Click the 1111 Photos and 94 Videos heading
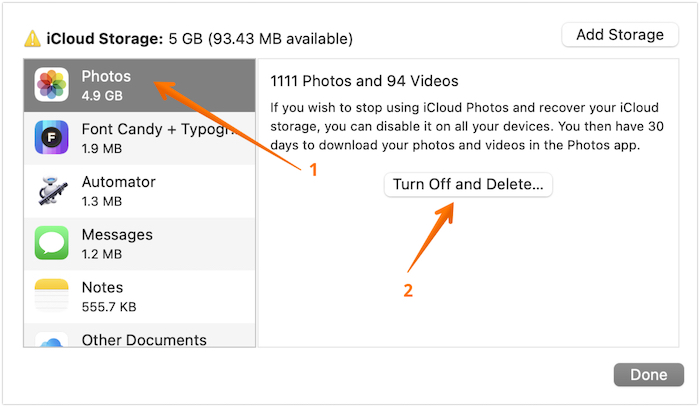The height and width of the screenshot is (407, 700). [365, 81]
